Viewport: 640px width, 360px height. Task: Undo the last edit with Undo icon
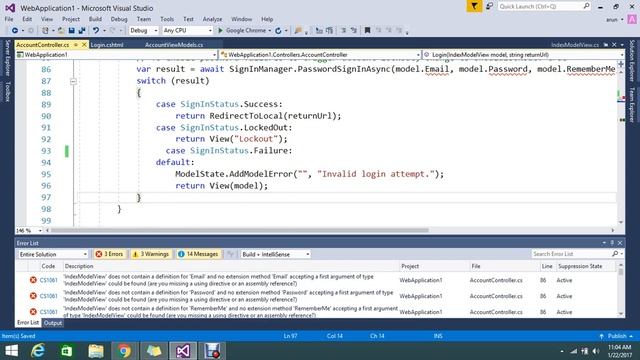[96, 31]
